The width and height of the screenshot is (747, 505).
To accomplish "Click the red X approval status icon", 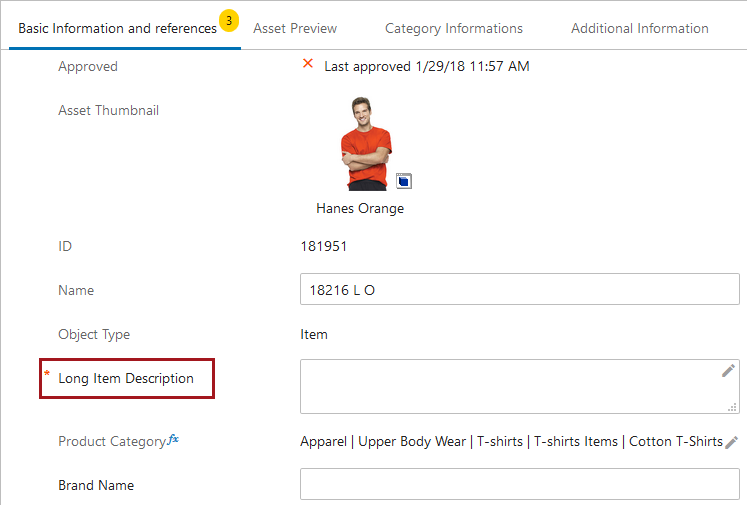I will pos(308,65).
